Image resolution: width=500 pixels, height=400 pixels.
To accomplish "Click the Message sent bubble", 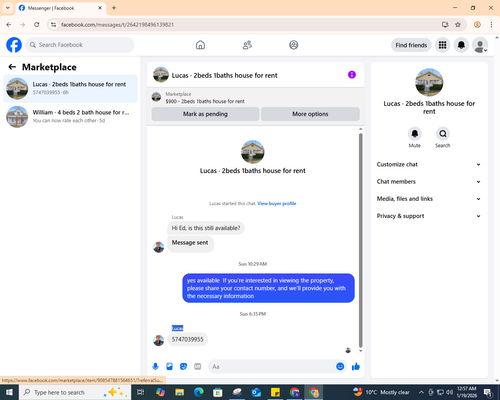I will 190,243.
